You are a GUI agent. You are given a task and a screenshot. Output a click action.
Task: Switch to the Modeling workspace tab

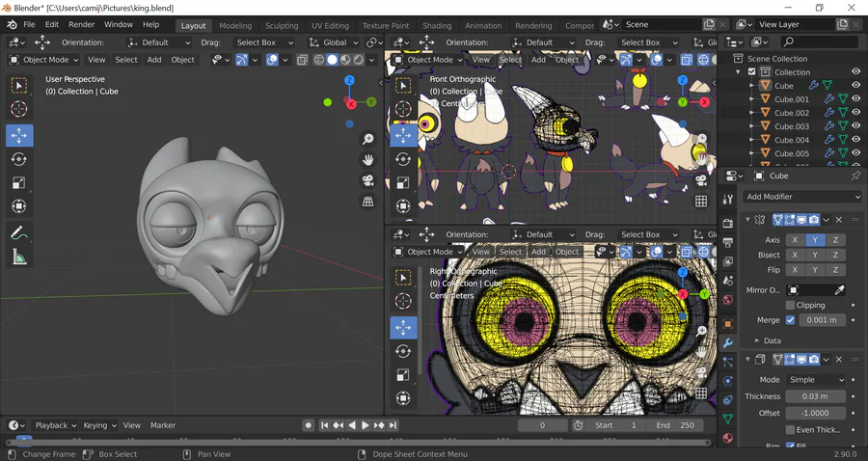pos(235,25)
